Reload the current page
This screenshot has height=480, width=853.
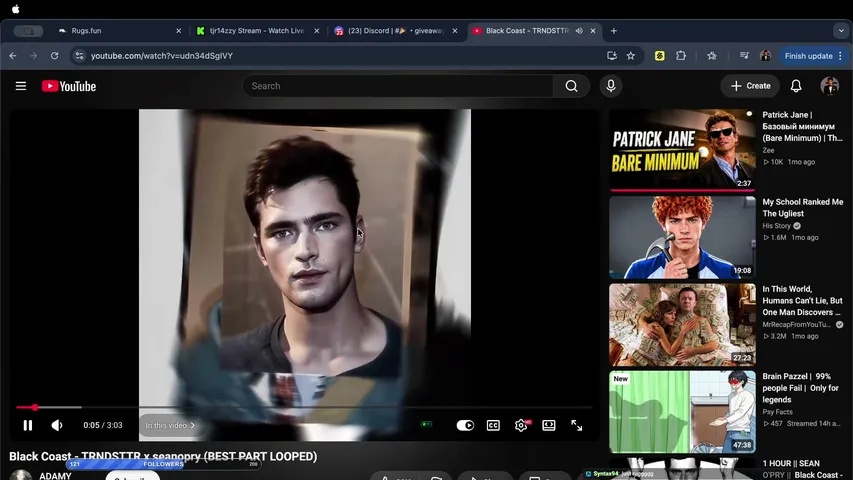click(54, 56)
